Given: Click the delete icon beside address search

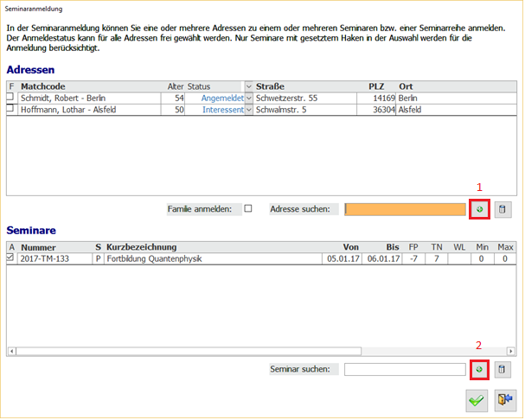Looking at the screenshot, I should tap(503, 208).
